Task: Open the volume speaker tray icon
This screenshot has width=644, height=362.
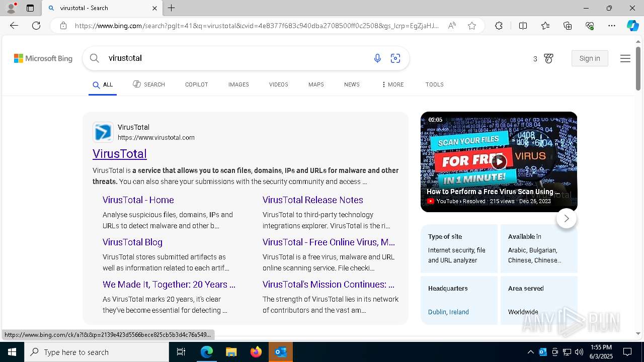Action: click(x=579, y=352)
